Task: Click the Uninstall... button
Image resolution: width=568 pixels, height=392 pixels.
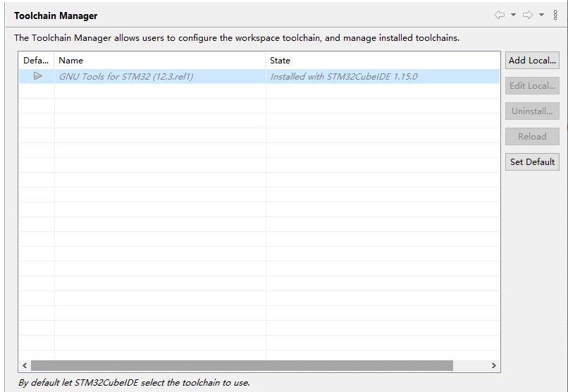Action: 532,111
